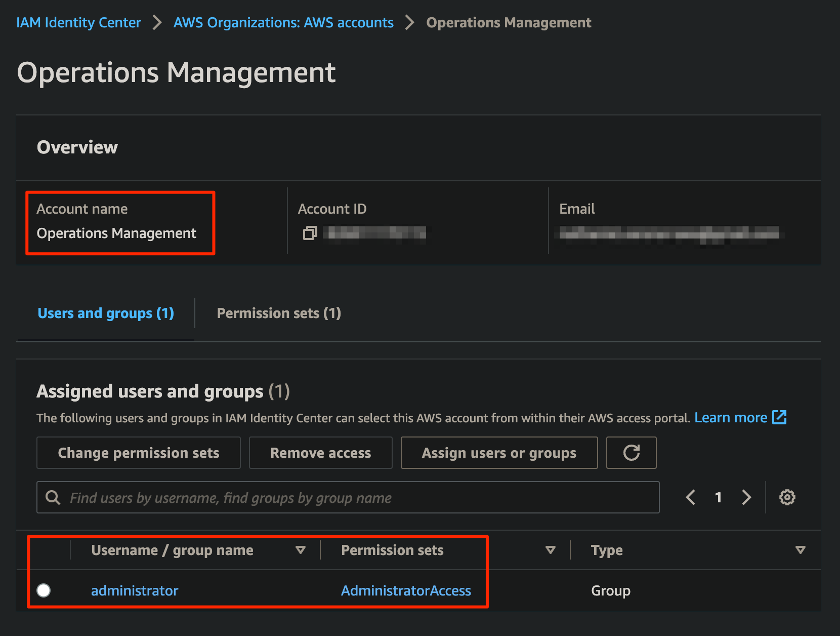Go to next page arrow
Viewport: 840px width, 636px height.
coord(746,497)
